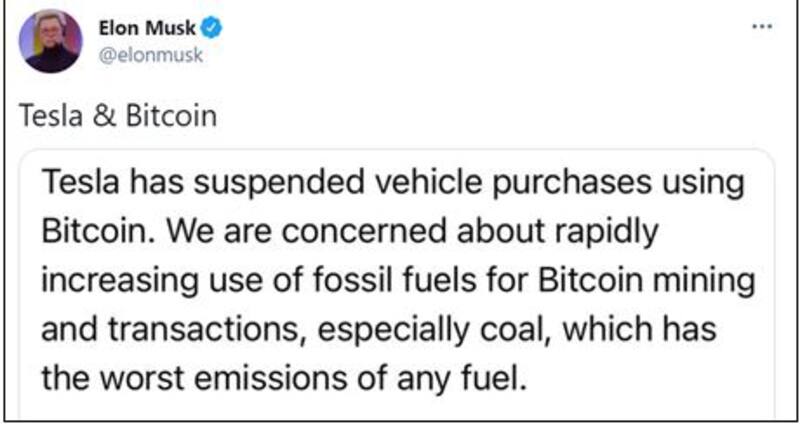Click the word 'suspended' in statement
The width and height of the screenshot is (800, 424).
click(x=274, y=184)
